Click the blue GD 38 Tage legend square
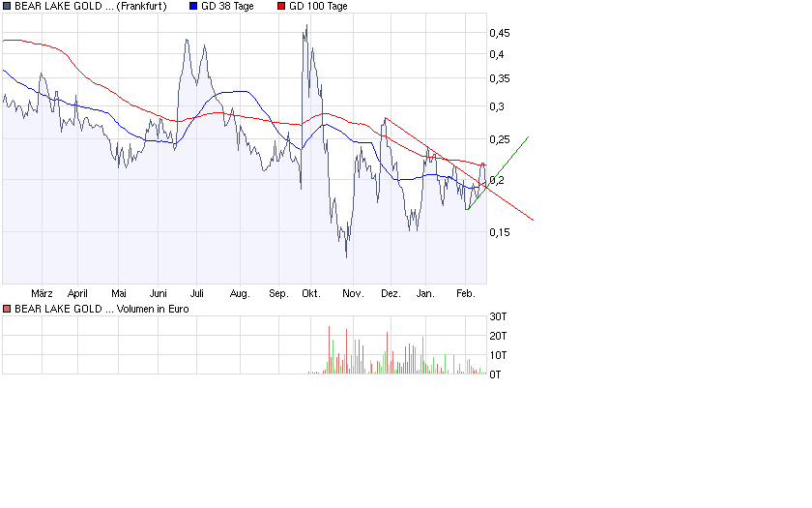Viewport: 812px width, 508px height. coord(193,6)
